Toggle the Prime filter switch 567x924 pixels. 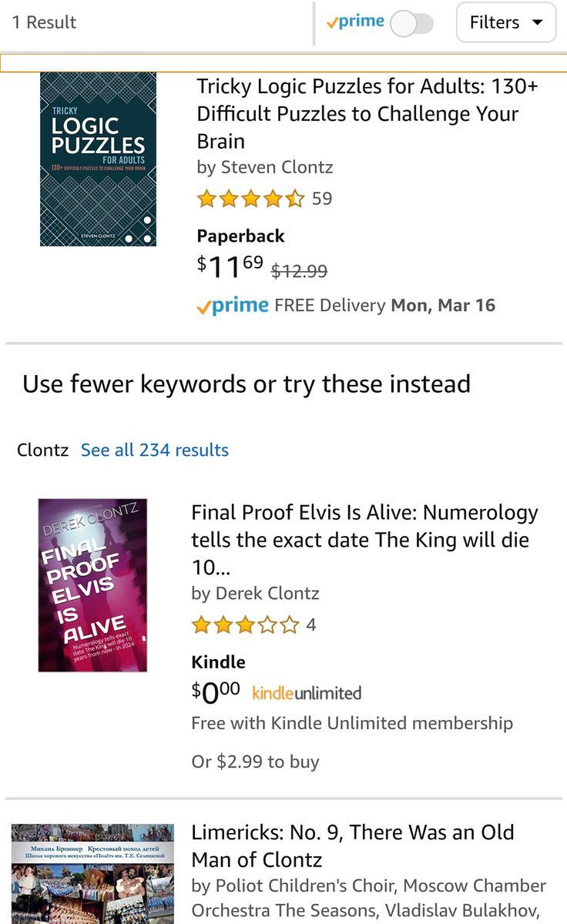pos(411,23)
